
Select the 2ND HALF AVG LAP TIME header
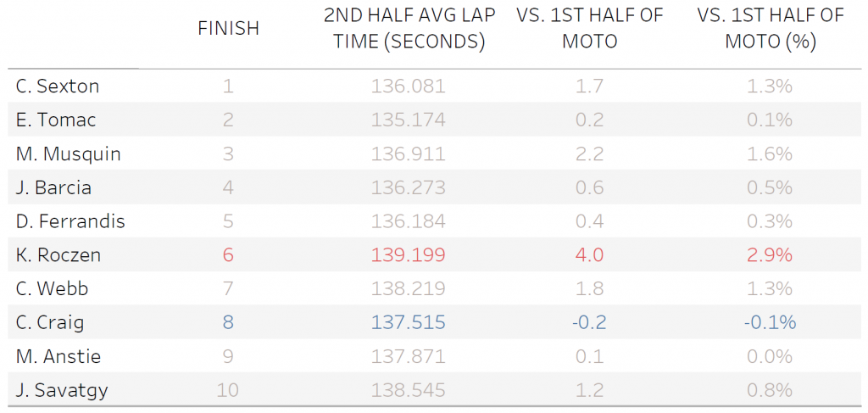(x=408, y=28)
